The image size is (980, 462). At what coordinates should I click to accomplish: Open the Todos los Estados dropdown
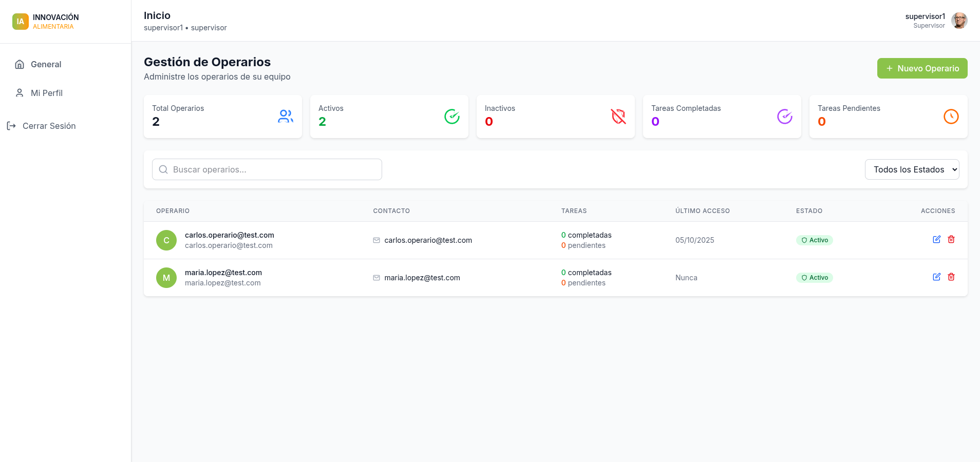[x=912, y=169]
